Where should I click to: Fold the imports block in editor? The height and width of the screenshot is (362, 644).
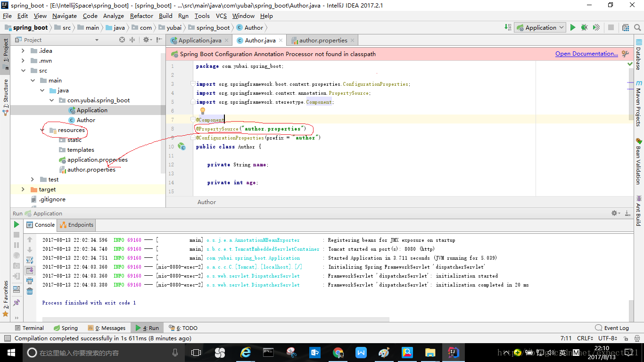(192, 84)
